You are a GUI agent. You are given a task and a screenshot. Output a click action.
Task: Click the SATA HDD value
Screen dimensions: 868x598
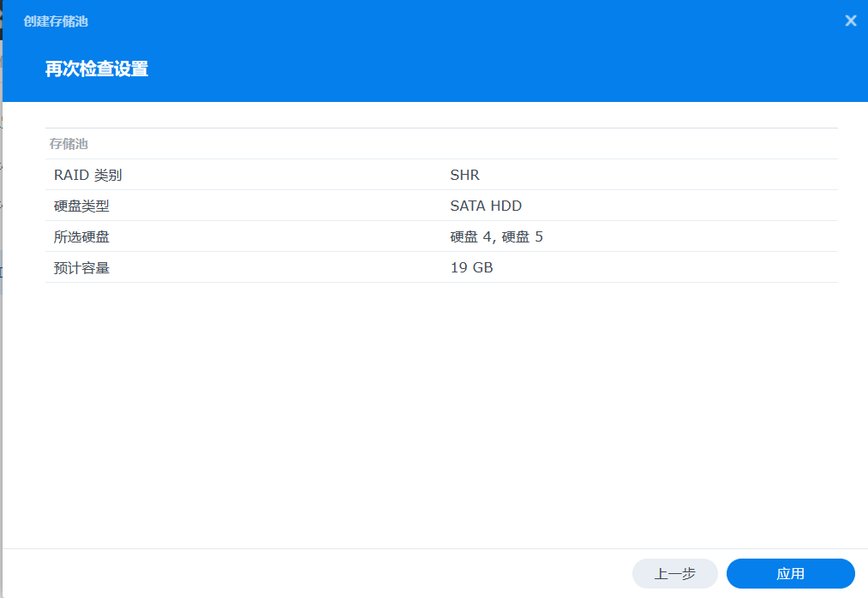coord(486,206)
